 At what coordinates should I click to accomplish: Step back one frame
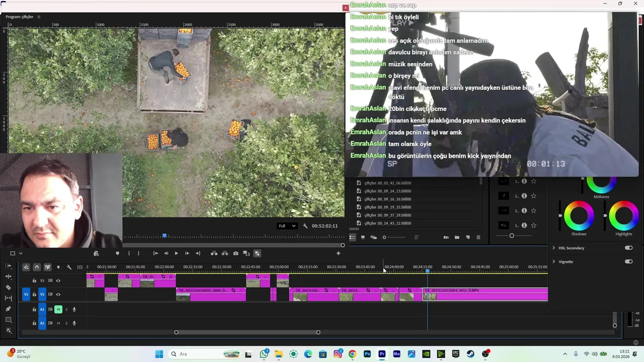click(x=166, y=253)
